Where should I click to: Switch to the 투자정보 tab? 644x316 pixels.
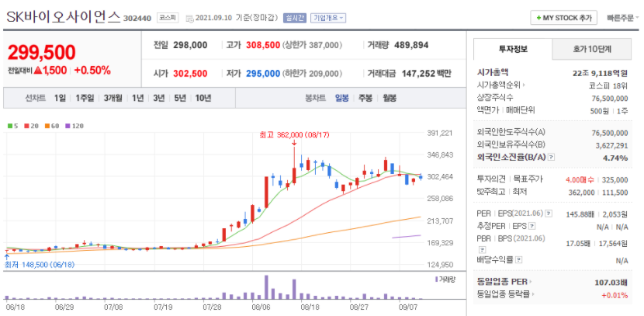tap(513, 50)
